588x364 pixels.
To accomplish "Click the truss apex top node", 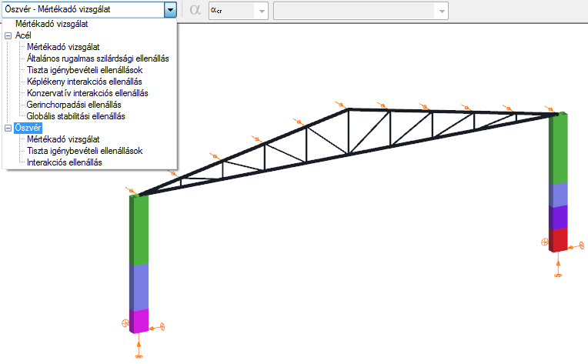I will point(349,109).
